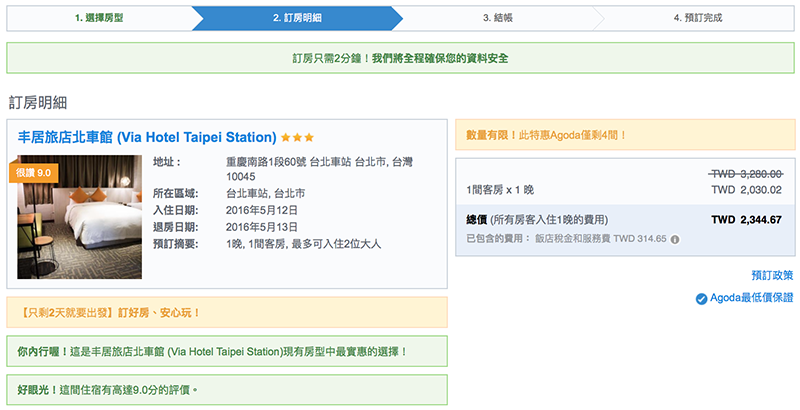Click the 退房日期 label
Image resolution: width=800 pixels, height=410 pixels.
point(176,227)
